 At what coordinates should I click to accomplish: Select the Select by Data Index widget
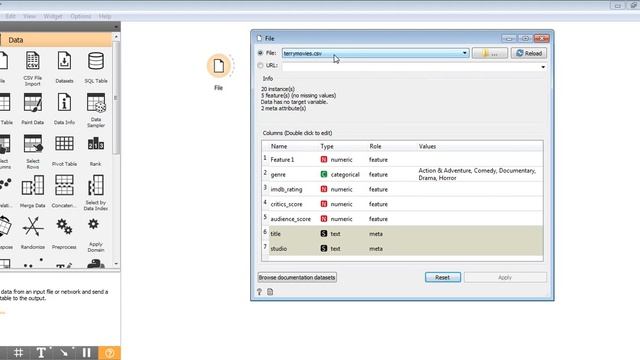(x=96, y=193)
